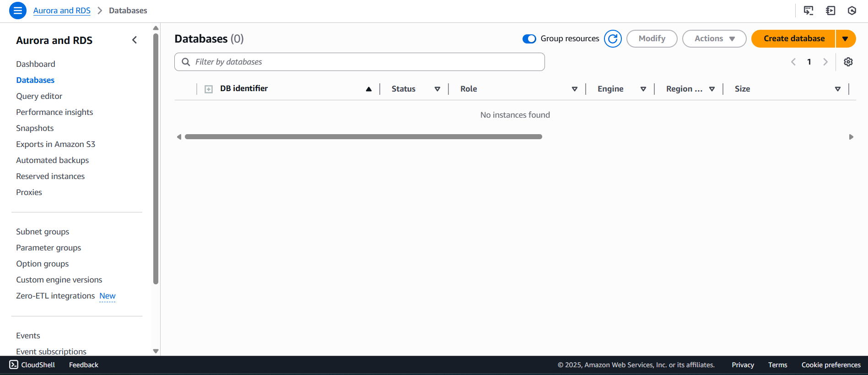Go to Snapshots page
868x375 pixels.
pyautogui.click(x=35, y=128)
